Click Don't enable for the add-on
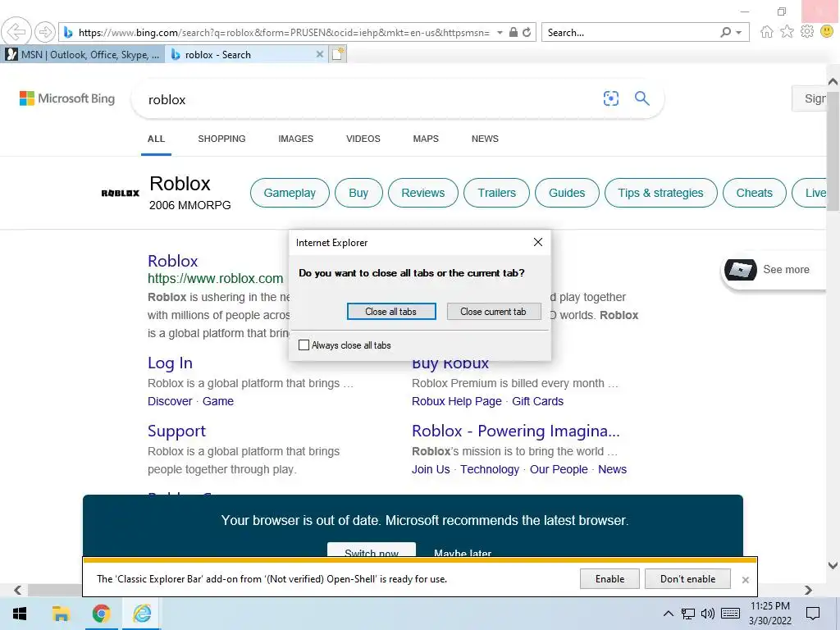840x630 pixels. click(x=688, y=579)
